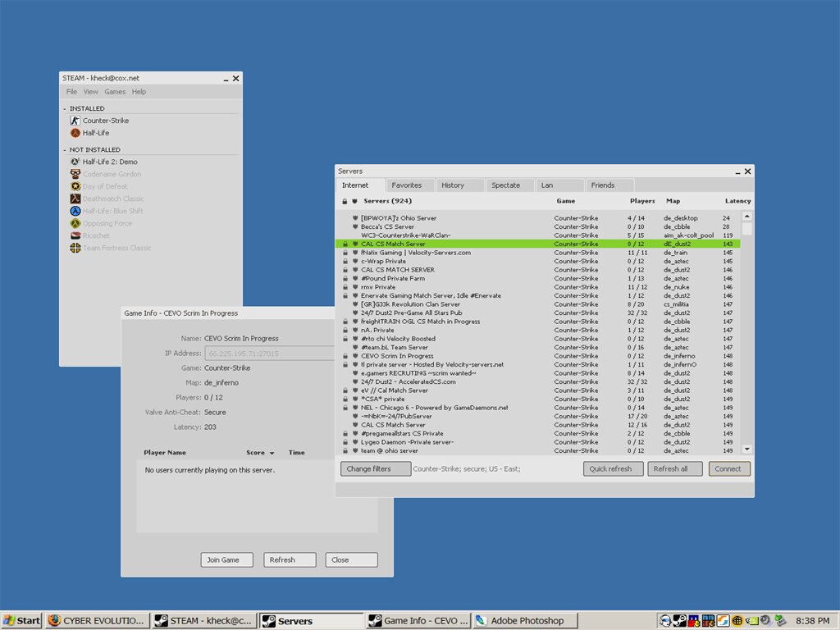Select the WC3-Counterstrike-WaRClan- server row
The width and height of the screenshot is (840, 630).
[537, 235]
